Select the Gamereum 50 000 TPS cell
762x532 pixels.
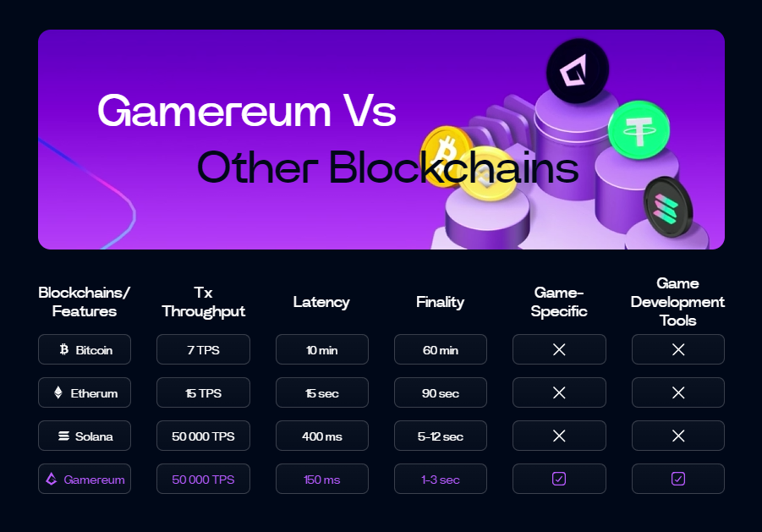[203, 479]
